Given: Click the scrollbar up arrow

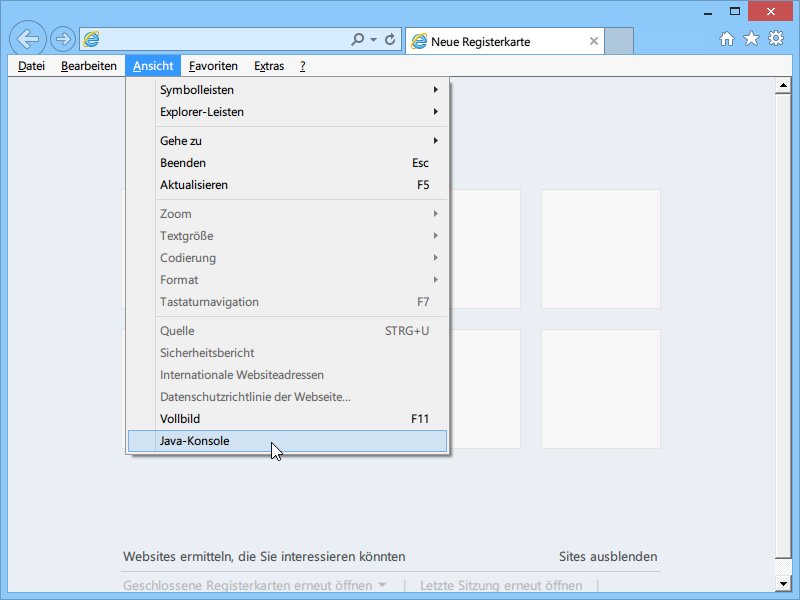Looking at the screenshot, I should [783, 86].
